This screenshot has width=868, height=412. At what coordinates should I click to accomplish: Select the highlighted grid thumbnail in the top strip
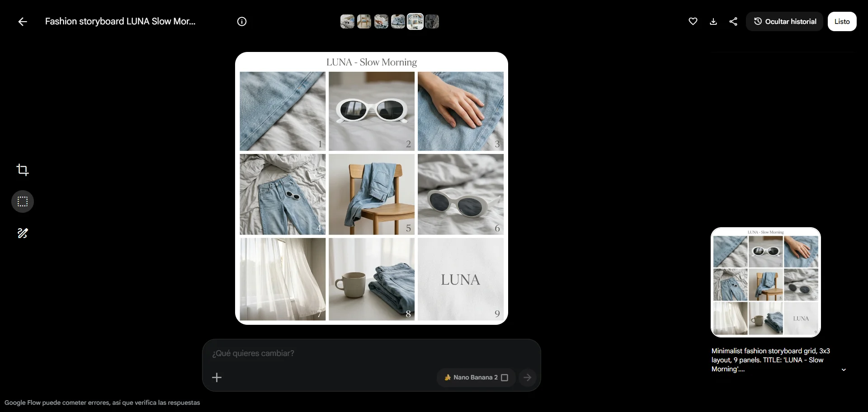[415, 22]
